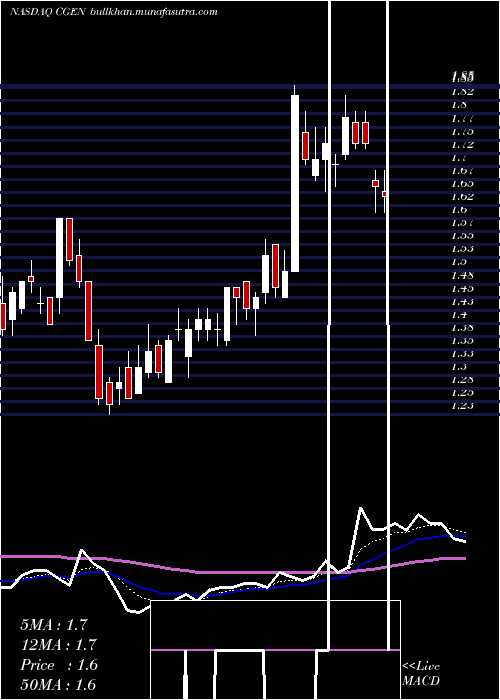Screen dimensions: 500x700
Task: Click the 1.6 price axis label
Action: point(459,209)
